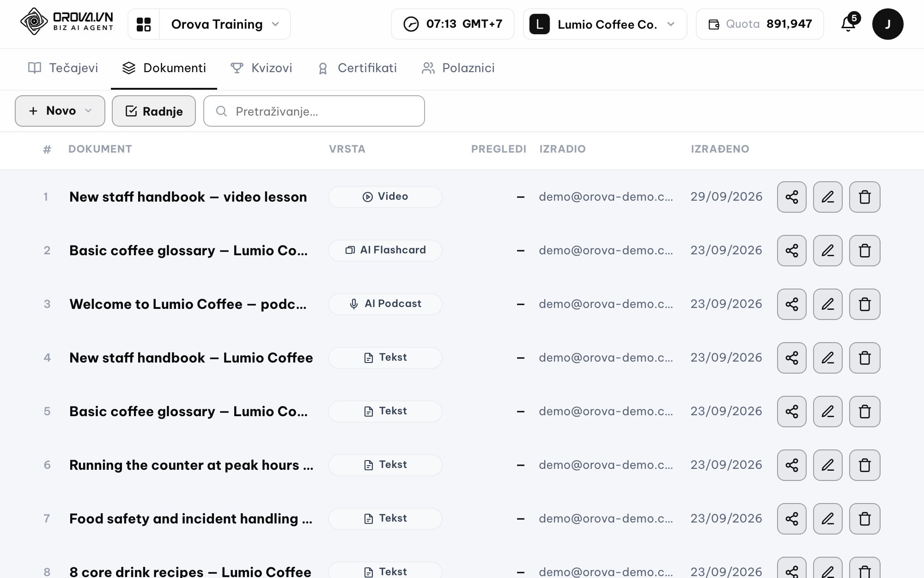
Task: Go to the Certifikati tab
Action: (357, 68)
